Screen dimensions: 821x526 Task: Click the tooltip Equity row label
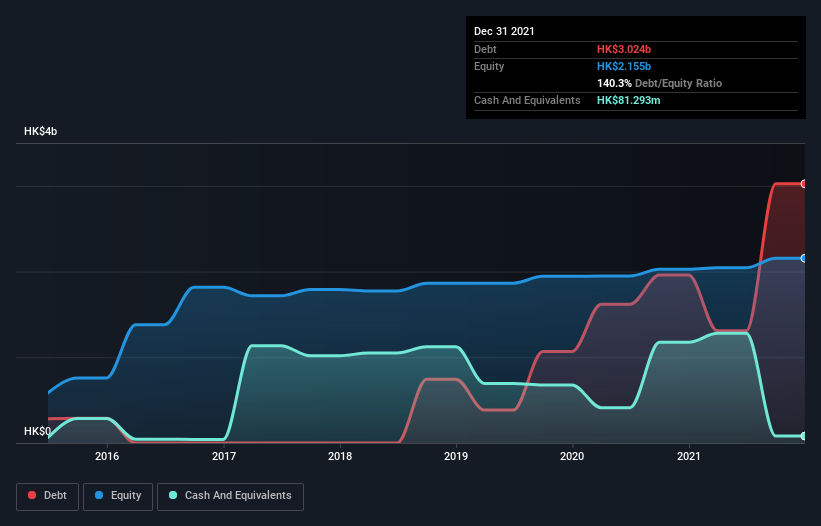[489, 66]
